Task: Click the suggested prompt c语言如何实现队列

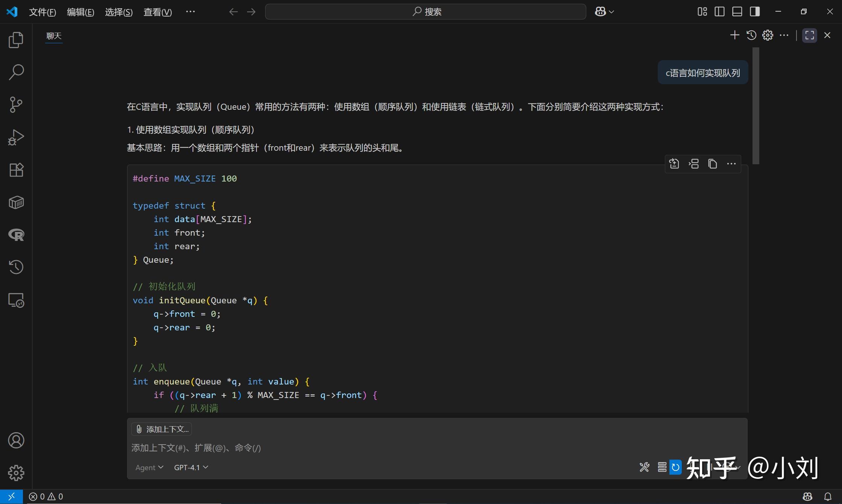Action: pyautogui.click(x=702, y=72)
